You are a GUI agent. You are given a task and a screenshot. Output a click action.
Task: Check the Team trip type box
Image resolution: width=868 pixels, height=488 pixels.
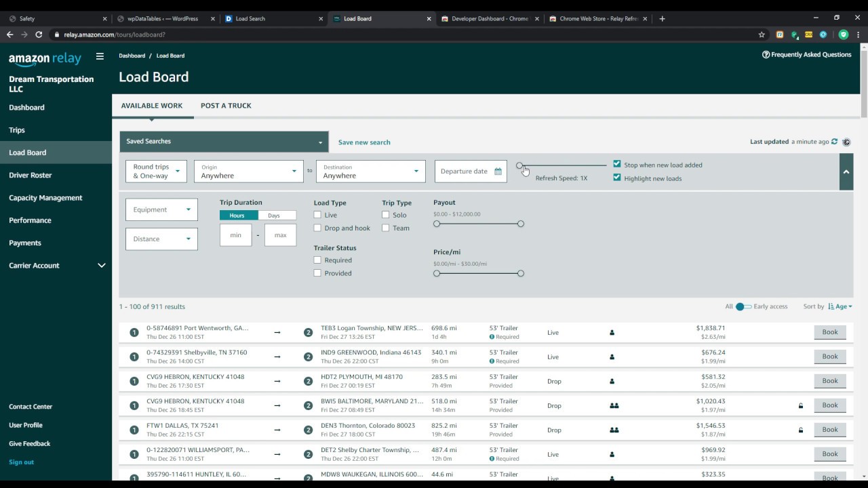[385, 228]
